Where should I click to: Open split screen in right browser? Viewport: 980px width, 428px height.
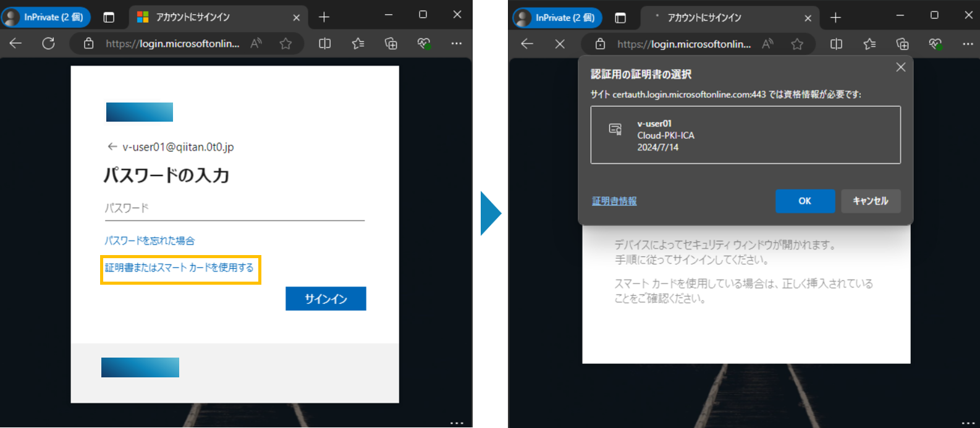click(836, 44)
